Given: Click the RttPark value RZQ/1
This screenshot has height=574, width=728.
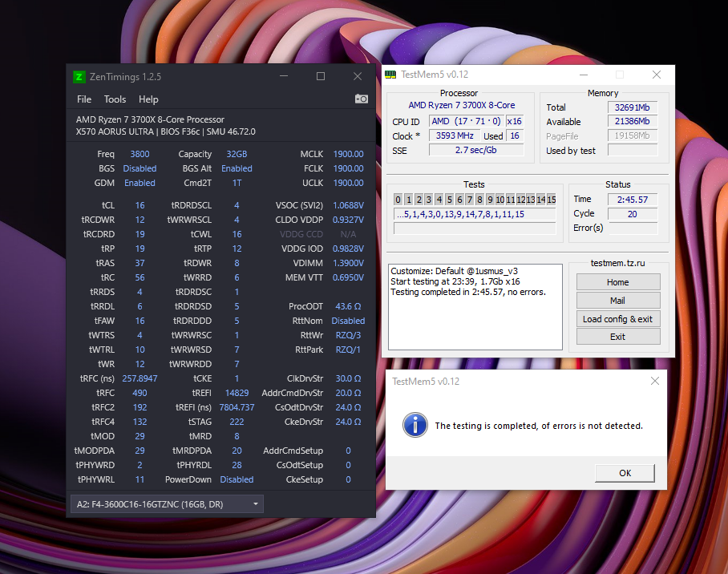Looking at the screenshot, I should (348, 350).
